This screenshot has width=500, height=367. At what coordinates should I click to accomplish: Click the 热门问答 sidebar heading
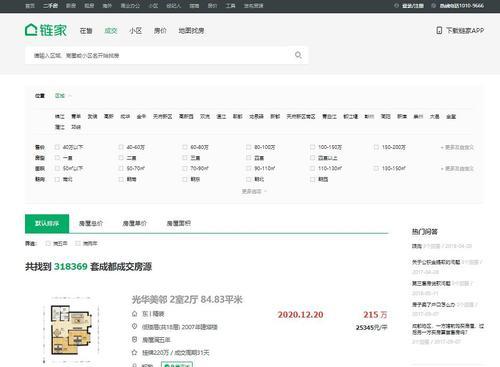425,231
